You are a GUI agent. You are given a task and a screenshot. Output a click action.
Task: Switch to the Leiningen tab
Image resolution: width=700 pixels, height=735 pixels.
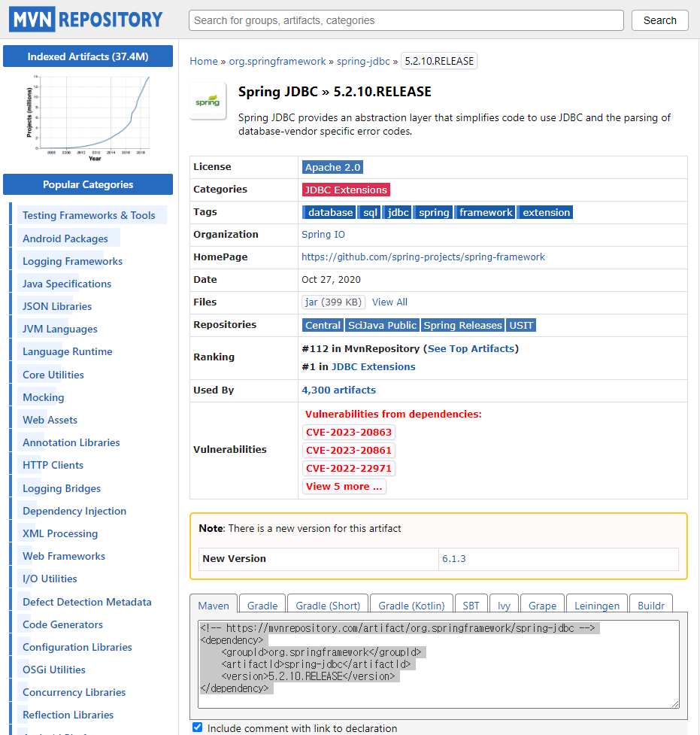pos(597,606)
